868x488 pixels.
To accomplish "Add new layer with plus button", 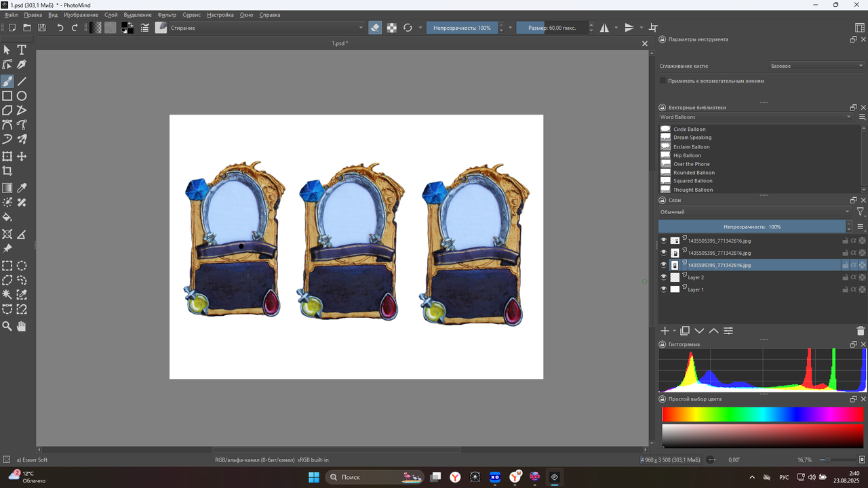I will [x=665, y=331].
